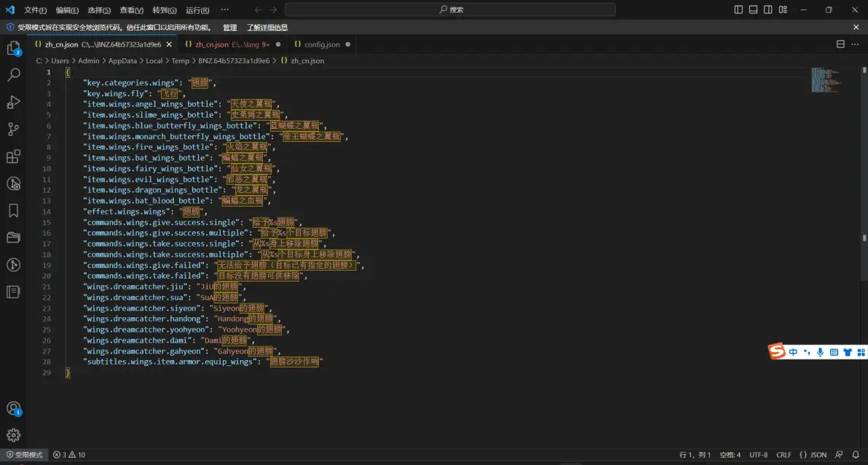Open the JSON language mode picker
The image size is (868, 465).
(813, 455)
